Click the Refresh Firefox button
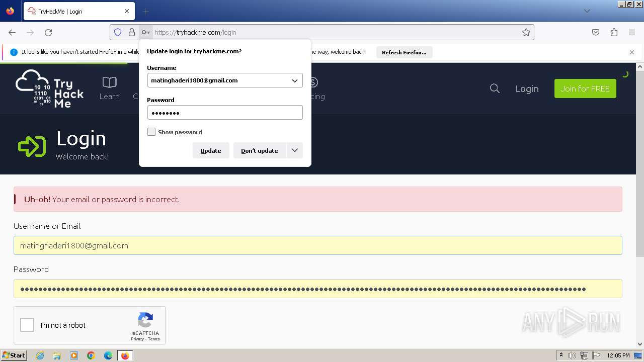The image size is (644, 362). (x=404, y=52)
